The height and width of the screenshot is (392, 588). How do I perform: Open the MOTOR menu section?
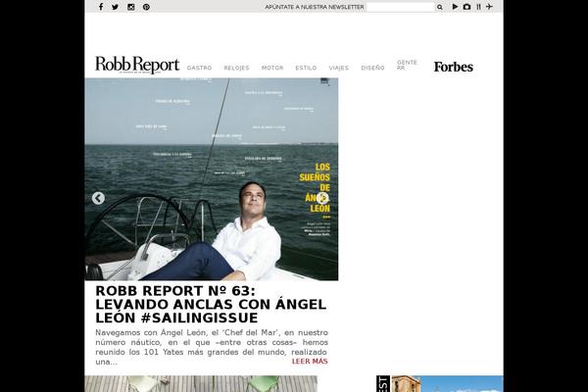(272, 68)
